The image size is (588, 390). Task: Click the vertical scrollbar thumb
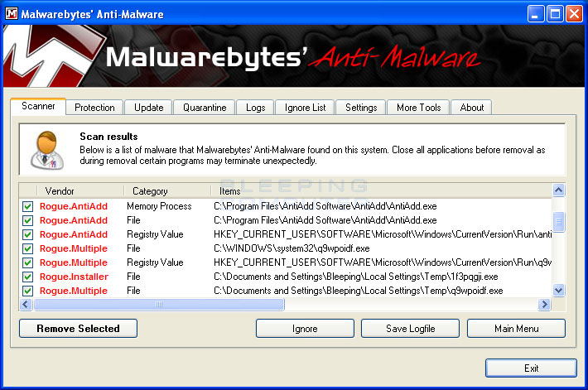558,222
